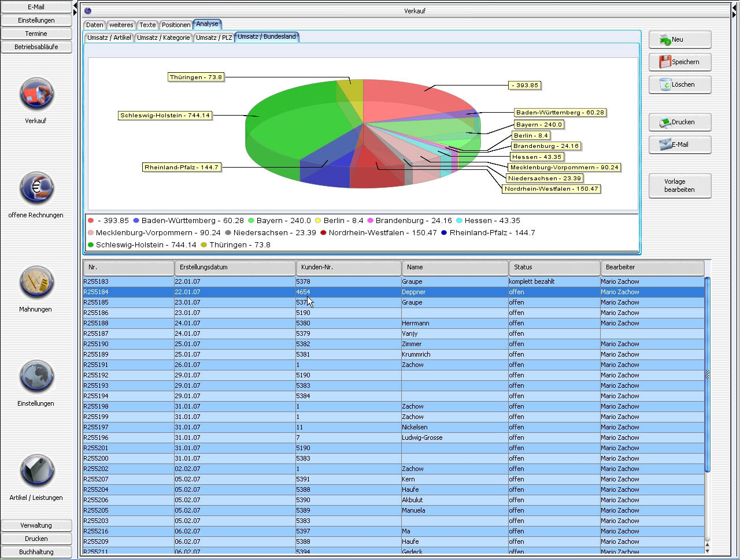Open the Verkauf module icon

[36, 95]
